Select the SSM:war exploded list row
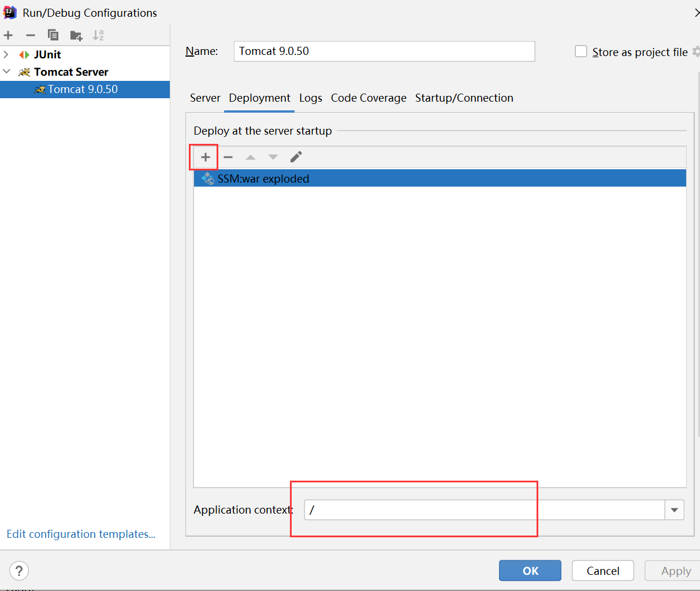The image size is (700, 591). point(440,179)
